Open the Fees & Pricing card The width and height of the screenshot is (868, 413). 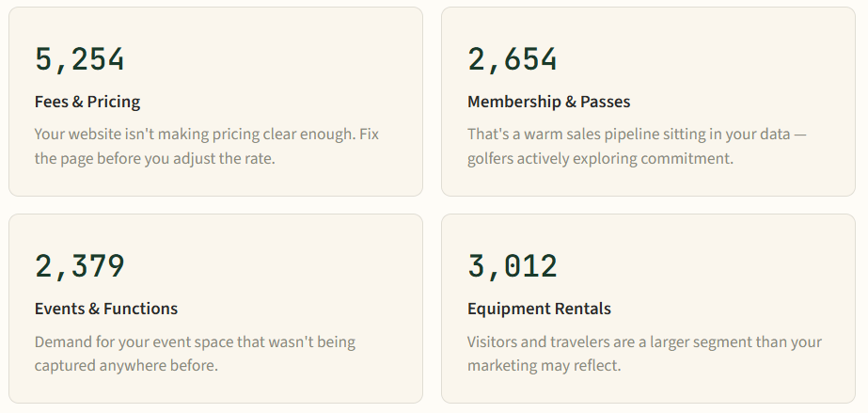point(216,102)
